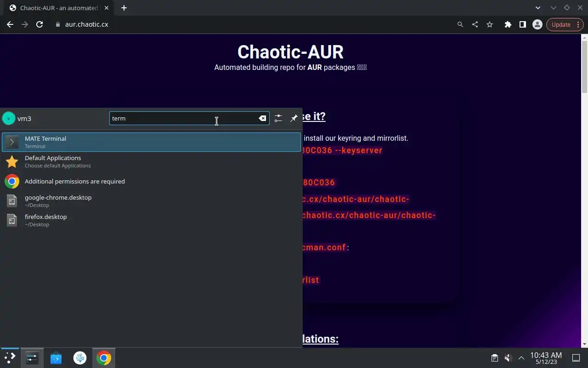Open System Settings from taskbar
Screen dimensions: 588x368
(x=32, y=358)
